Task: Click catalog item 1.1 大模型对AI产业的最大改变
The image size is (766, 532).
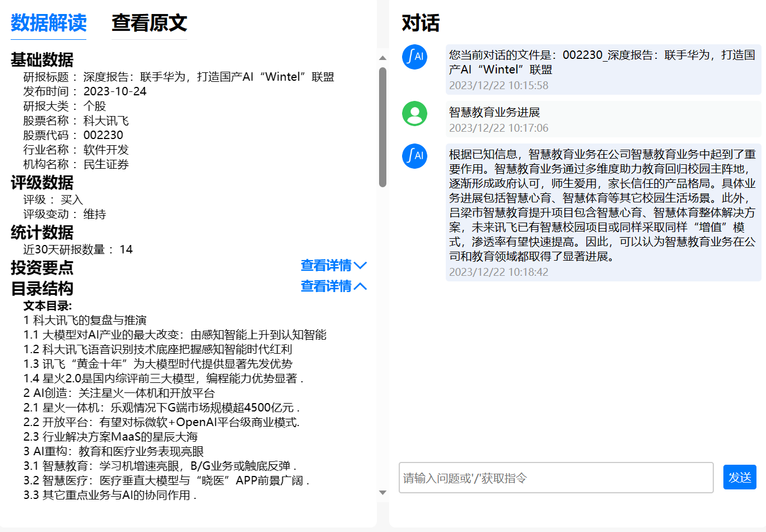Action: click(175, 335)
